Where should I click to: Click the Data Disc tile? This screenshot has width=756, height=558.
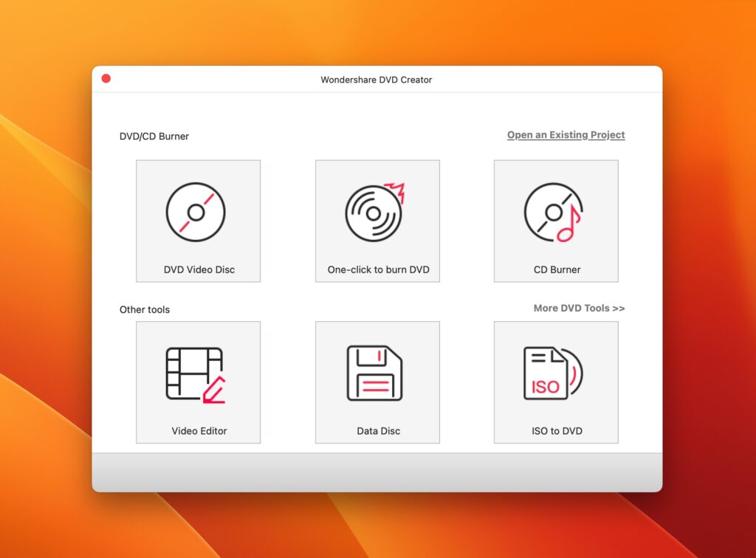click(377, 382)
